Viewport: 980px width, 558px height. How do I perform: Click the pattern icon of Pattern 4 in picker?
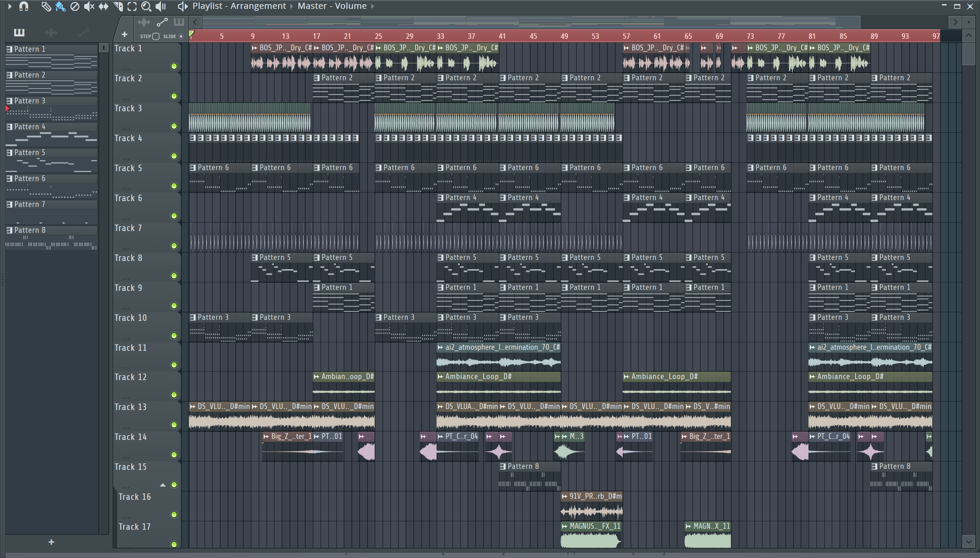coord(9,127)
